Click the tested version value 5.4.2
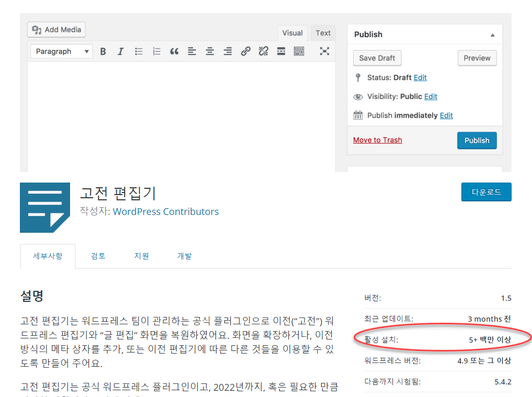 click(503, 382)
